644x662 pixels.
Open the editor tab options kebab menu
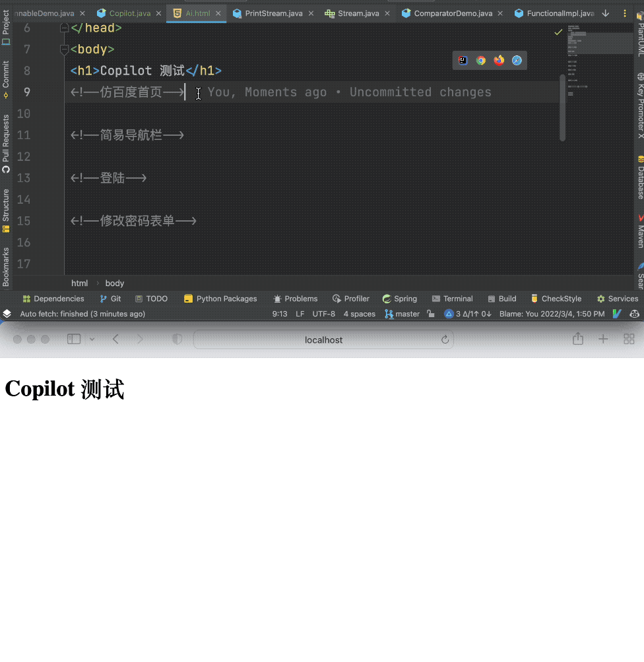625,13
